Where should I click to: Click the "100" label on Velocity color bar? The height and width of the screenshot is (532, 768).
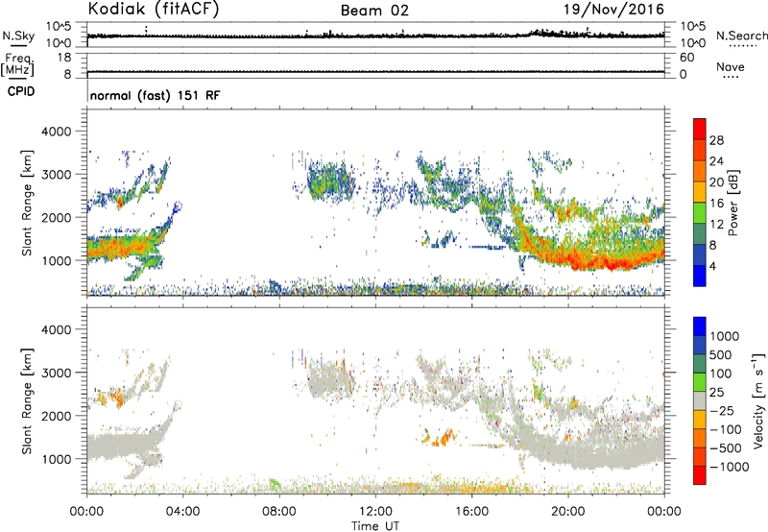tap(720, 374)
